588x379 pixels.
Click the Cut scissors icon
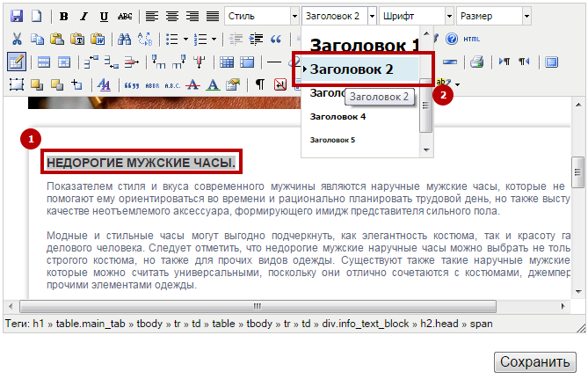pos(17,39)
